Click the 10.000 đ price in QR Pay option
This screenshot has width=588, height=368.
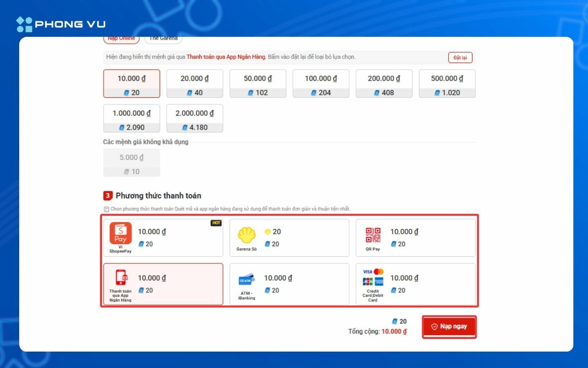coord(404,232)
